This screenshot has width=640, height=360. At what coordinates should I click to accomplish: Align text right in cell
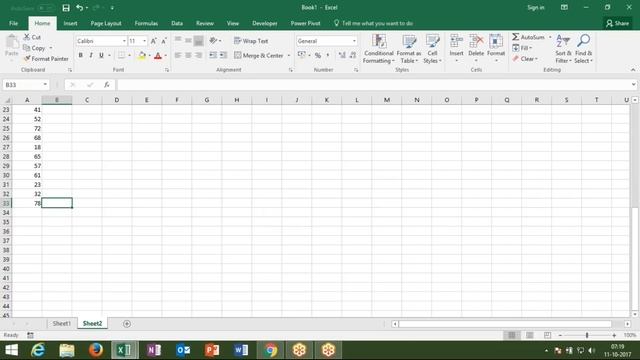click(x=198, y=55)
